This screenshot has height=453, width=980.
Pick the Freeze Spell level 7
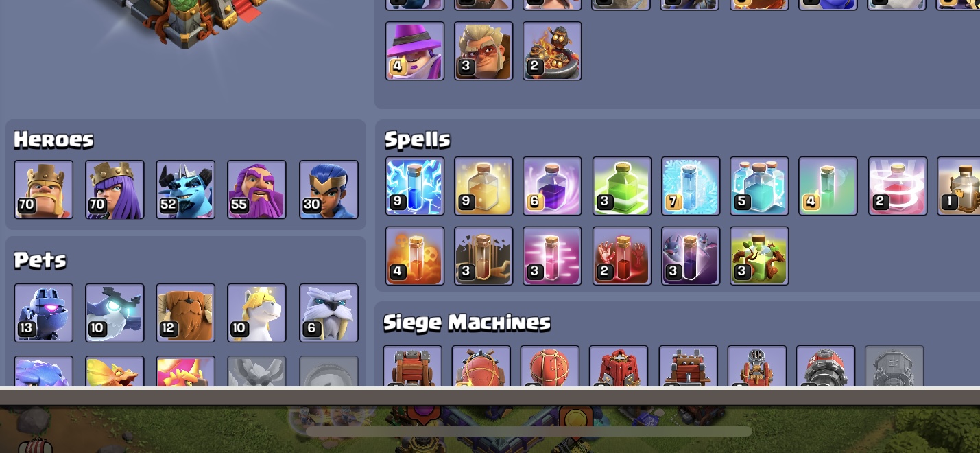click(x=691, y=186)
